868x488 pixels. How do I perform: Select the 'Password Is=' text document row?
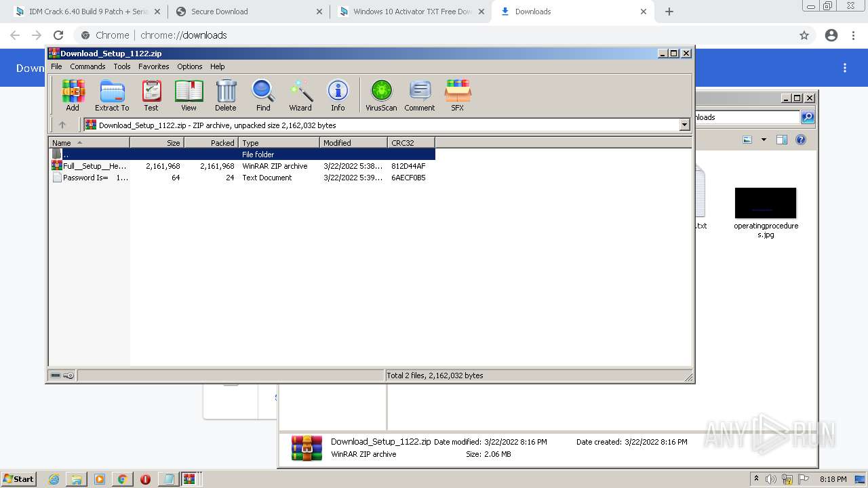point(242,178)
